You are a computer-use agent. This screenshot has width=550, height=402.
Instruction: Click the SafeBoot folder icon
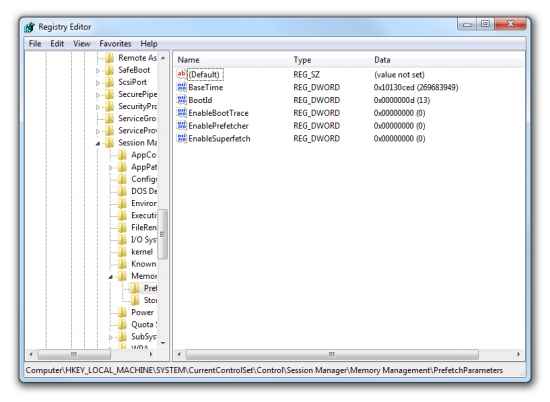coord(110,70)
